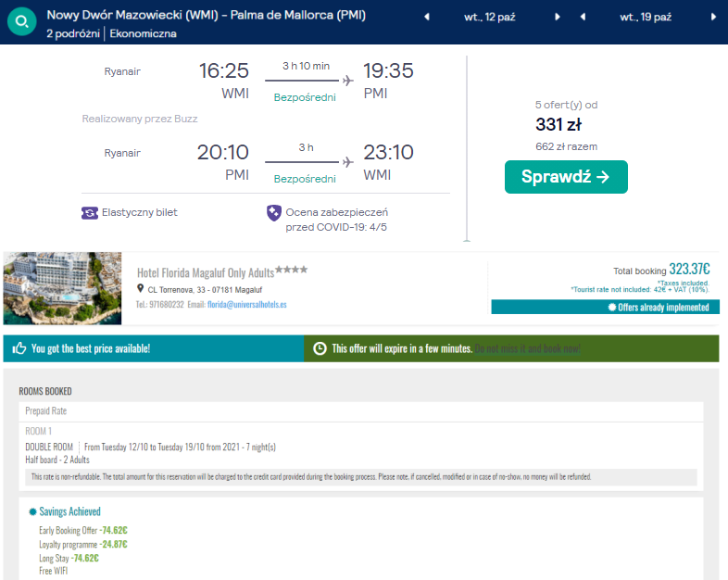Click the thumbs-up best price icon
The image size is (728, 580).
19,348
